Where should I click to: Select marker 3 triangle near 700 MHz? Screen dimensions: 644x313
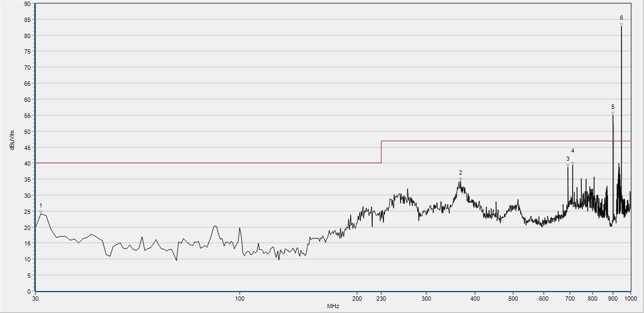[568, 165]
